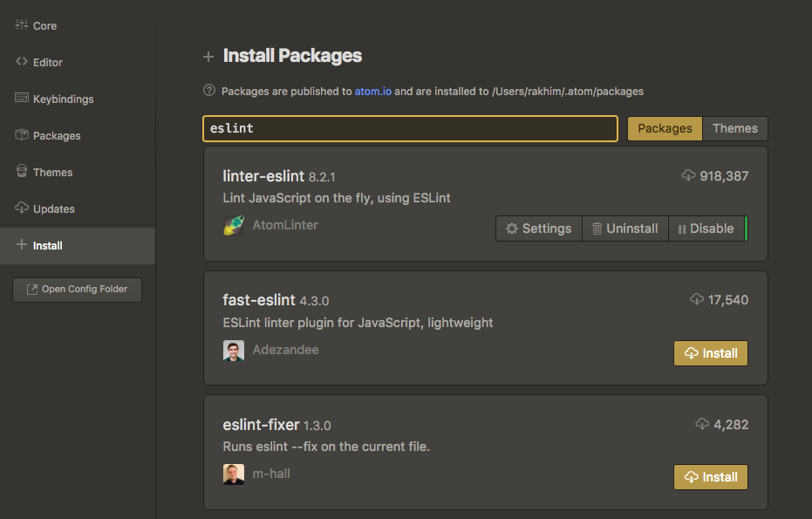This screenshot has height=519, width=812.
Task: Open the Editor settings icon
Action: pos(21,62)
